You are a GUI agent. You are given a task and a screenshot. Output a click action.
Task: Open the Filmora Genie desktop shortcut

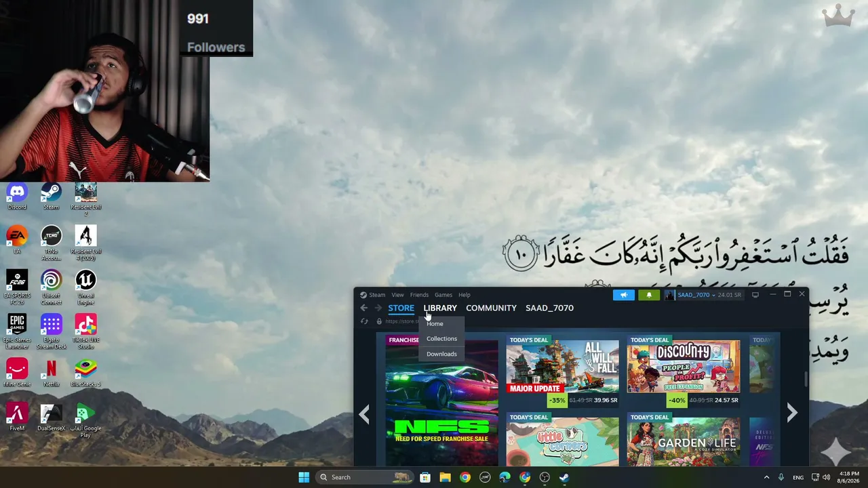click(17, 372)
